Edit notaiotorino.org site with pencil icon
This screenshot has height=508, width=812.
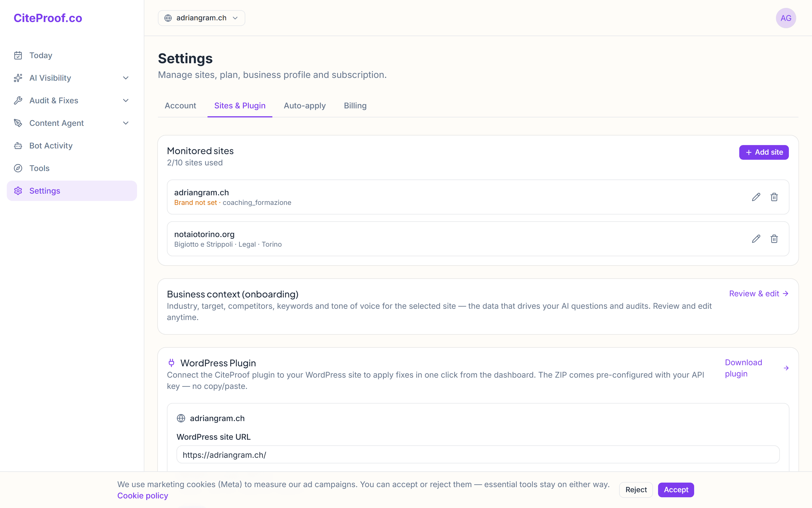pos(756,238)
